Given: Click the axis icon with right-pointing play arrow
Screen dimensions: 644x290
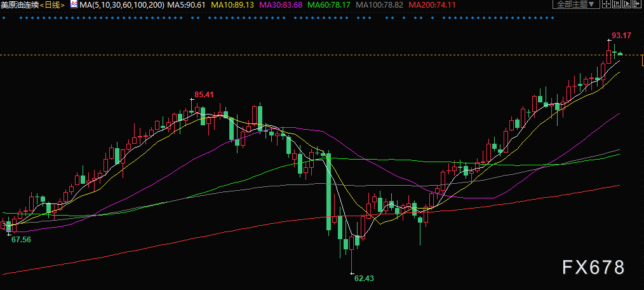Looking at the screenshot, I should tap(627, 4).
